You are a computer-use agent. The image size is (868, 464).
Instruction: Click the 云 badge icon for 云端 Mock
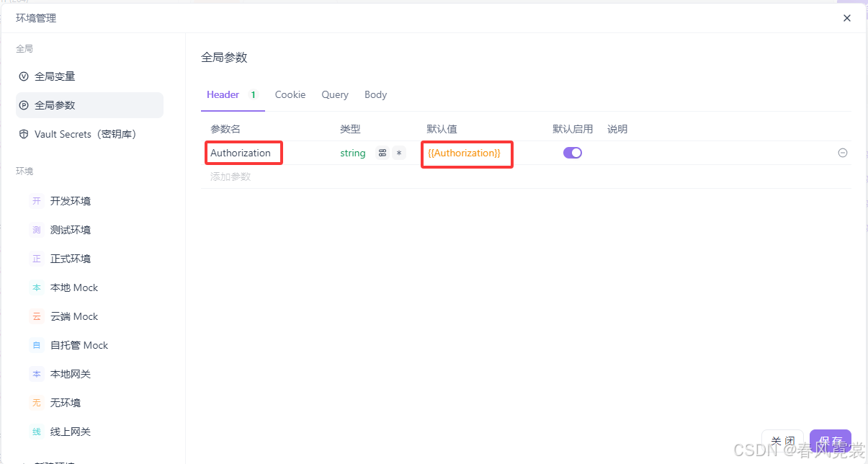click(x=37, y=316)
